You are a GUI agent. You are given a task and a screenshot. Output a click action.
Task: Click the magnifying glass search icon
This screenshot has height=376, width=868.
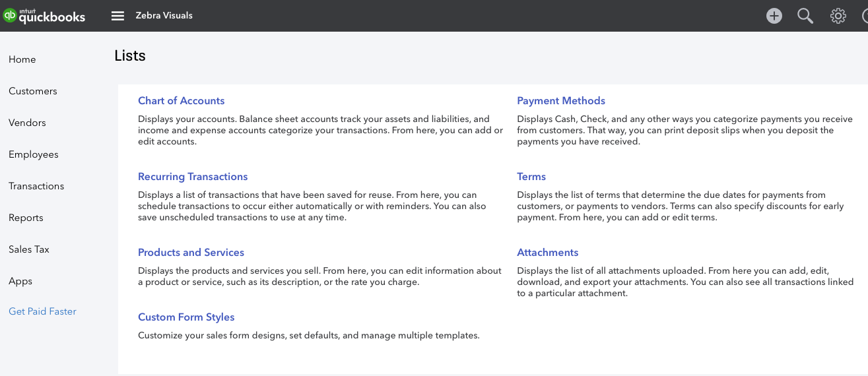click(805, 16)
